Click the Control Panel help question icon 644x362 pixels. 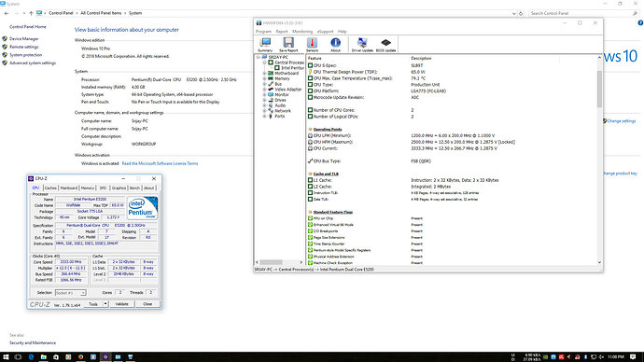[640, 23]
